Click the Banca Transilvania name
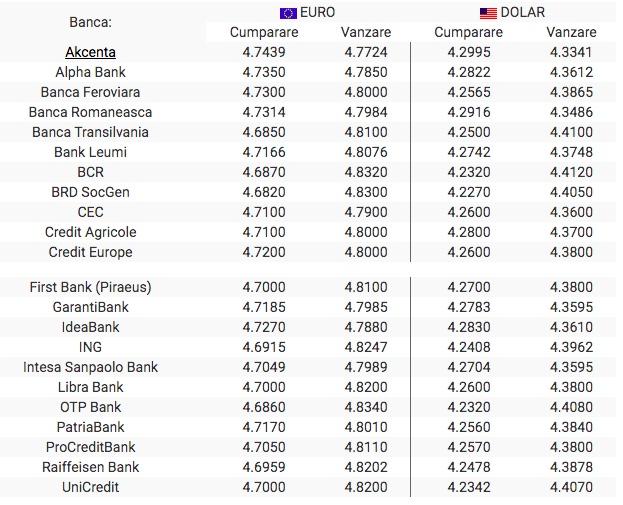The height and width of the screenshot is (505, 623). pyautogui.click(x=90, y=132)
